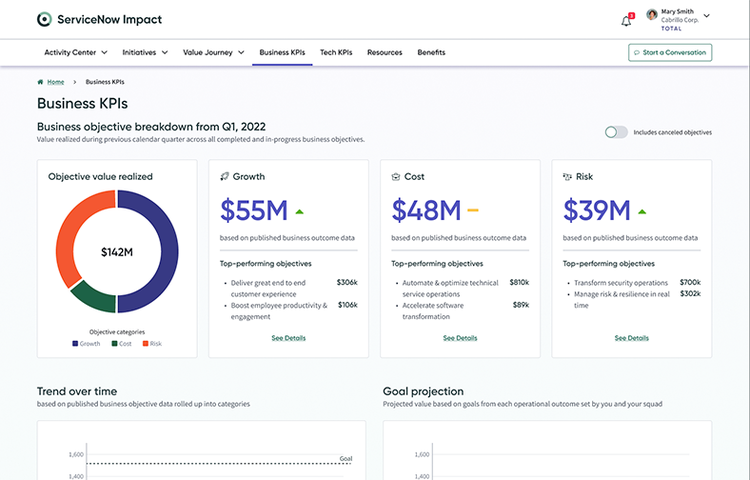Click the $55M Growth value
This screenshot has width=750, height=480.
click(x=254, y=210)
